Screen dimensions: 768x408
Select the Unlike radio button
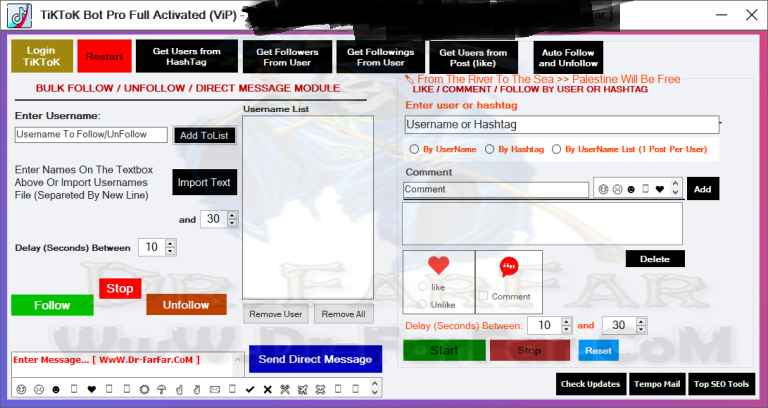[x=422, y=304]
